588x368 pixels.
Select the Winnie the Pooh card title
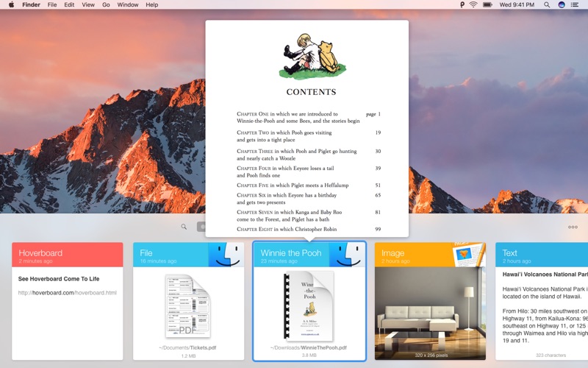click(x=291, y=253)
